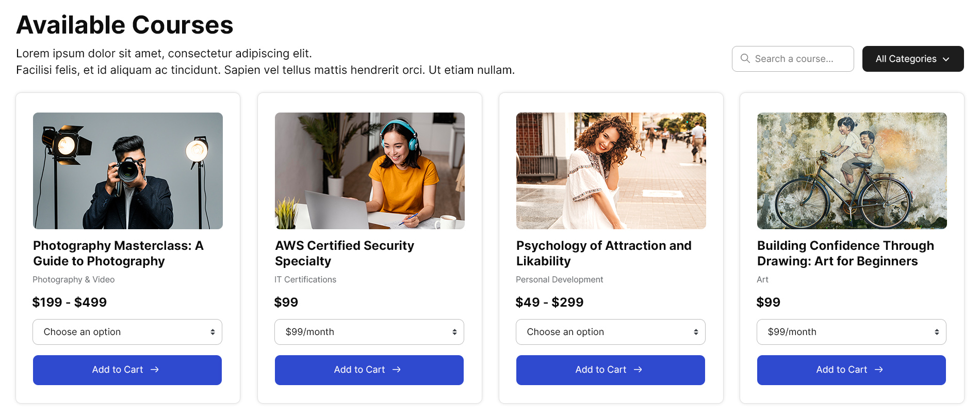The image size is (980, 413).
Task: Open the woman with headphones course image
Action: (x=370, y=171)
